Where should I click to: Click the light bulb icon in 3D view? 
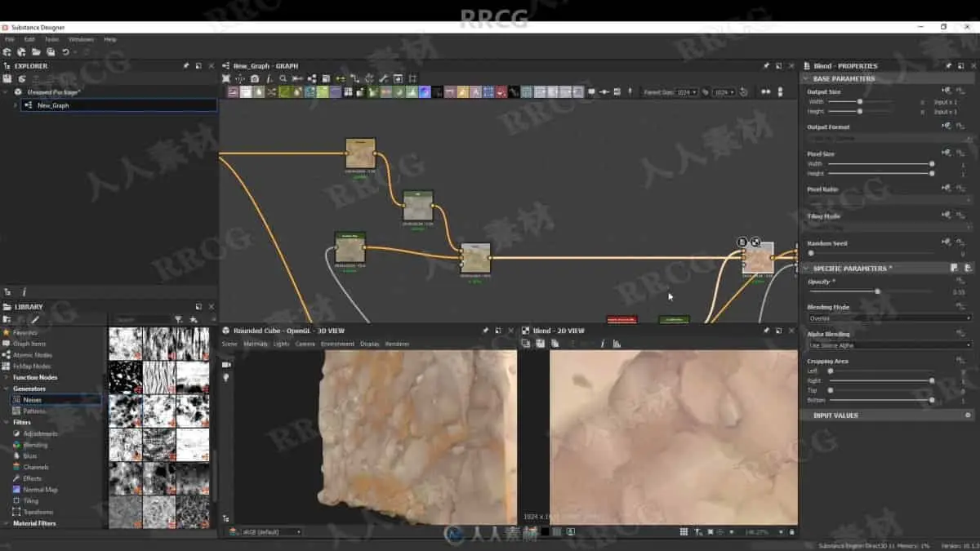[x=226, y=378]
